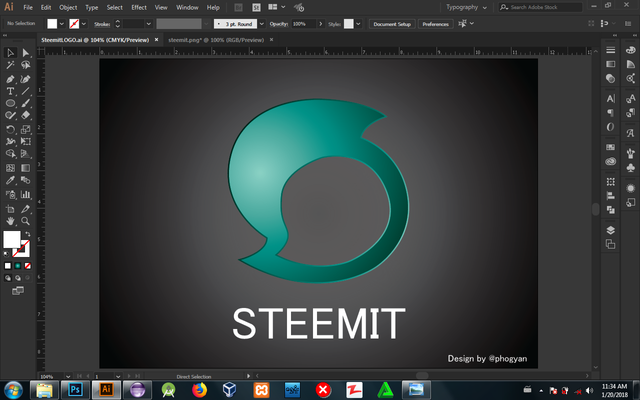
Task: Open the Effect menu
Action: tap(138, 7)
